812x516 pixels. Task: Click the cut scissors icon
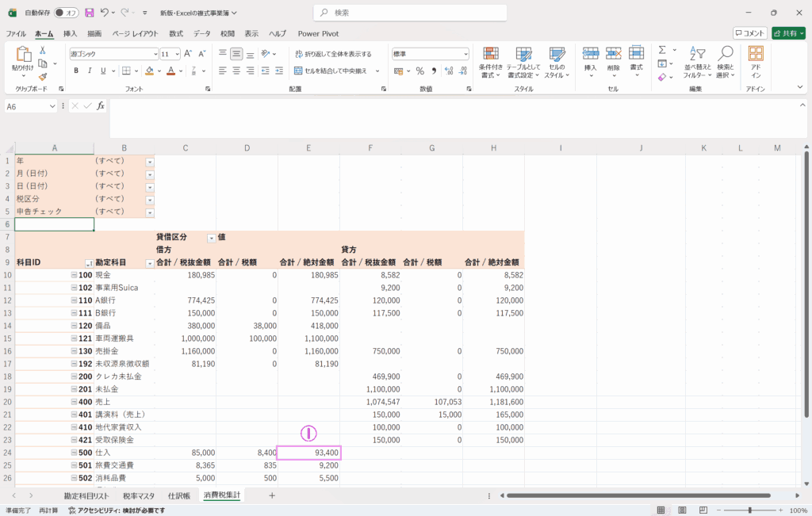(x=43, y=49)
